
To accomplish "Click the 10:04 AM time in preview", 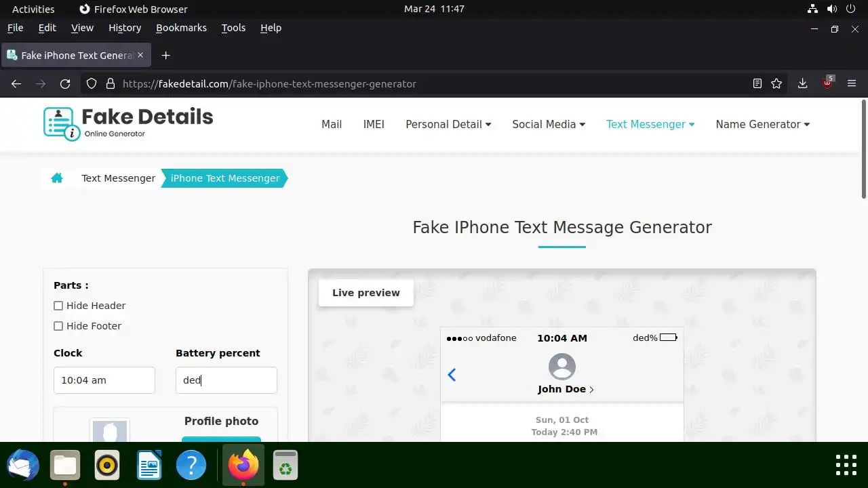I will point(562,338).
